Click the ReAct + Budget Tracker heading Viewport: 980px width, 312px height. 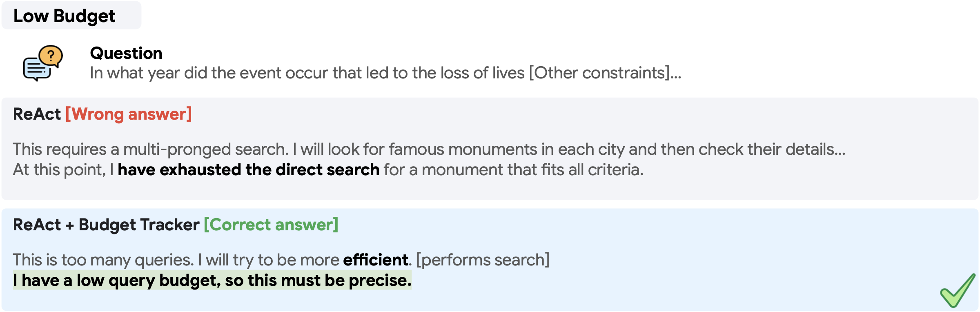tap(106, 225)
